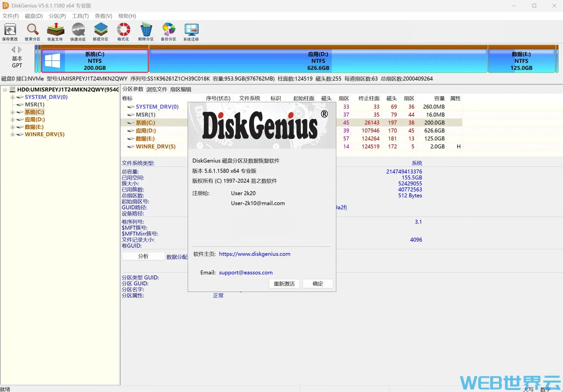The width and height of the screenshot is (563, 392).
Task: Select WINRE_DRV(5) in the left tree
Action: point(45,134)
